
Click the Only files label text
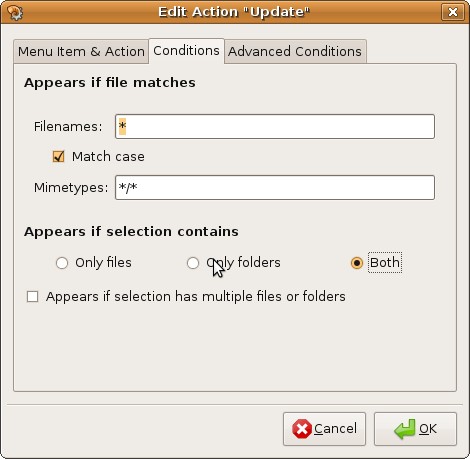click(x=103, y=263)
